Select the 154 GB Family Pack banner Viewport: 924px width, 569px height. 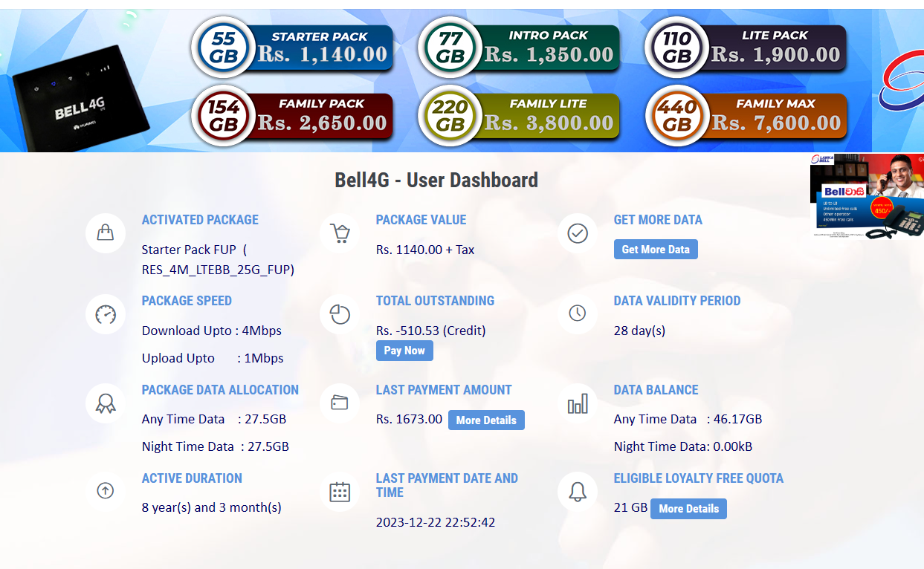click(x=292, y=114)
